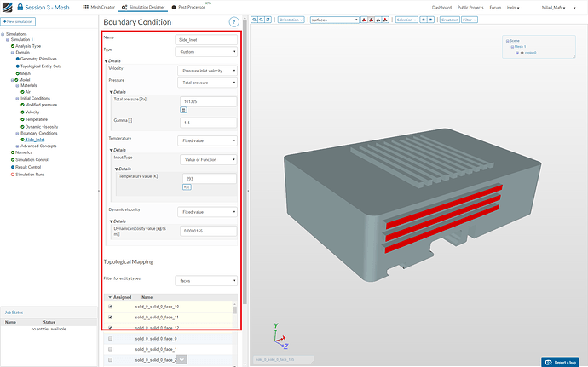The width and height of the screenshot is (588, 367).
Task: Click the f(x) icon under Temperature value
Action: (187, 187)
